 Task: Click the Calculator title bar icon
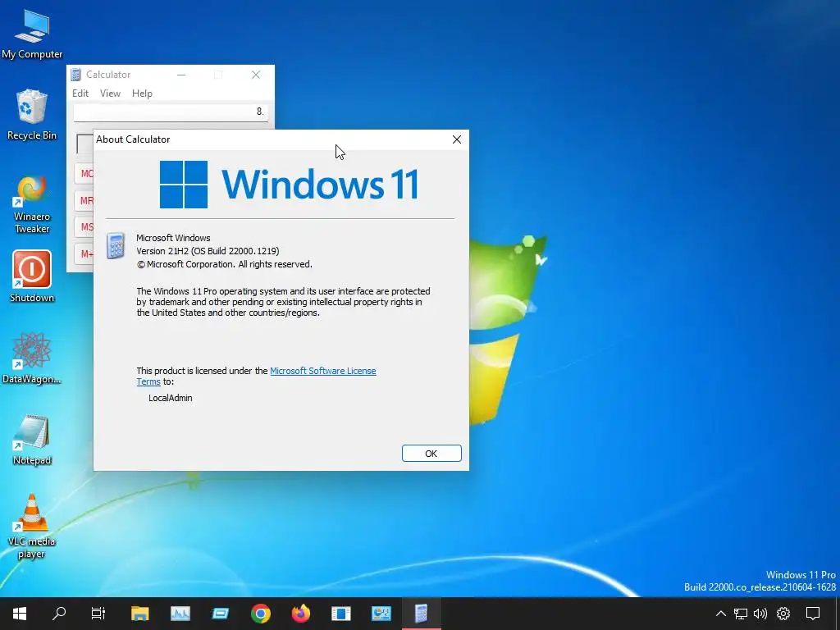pyautogui.click(x=76, y=75)
